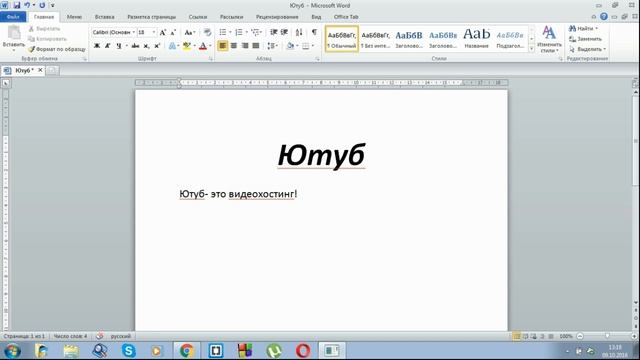Viewport: 640px width, 360px height.
Task: Click the Выделить button
Action: (588, 49)
